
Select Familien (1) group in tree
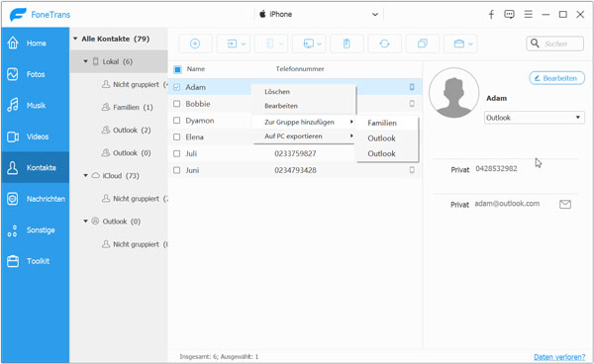[127, 108]
